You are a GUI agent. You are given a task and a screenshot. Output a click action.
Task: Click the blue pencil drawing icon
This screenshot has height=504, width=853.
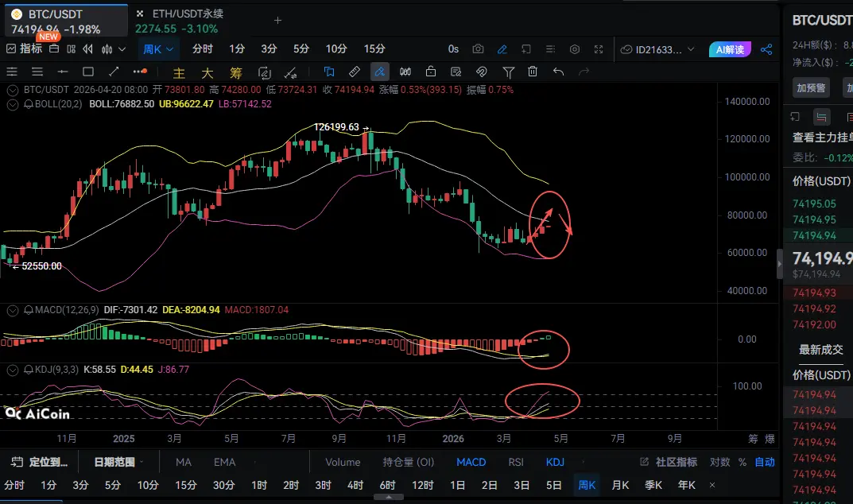pos(502,49)
